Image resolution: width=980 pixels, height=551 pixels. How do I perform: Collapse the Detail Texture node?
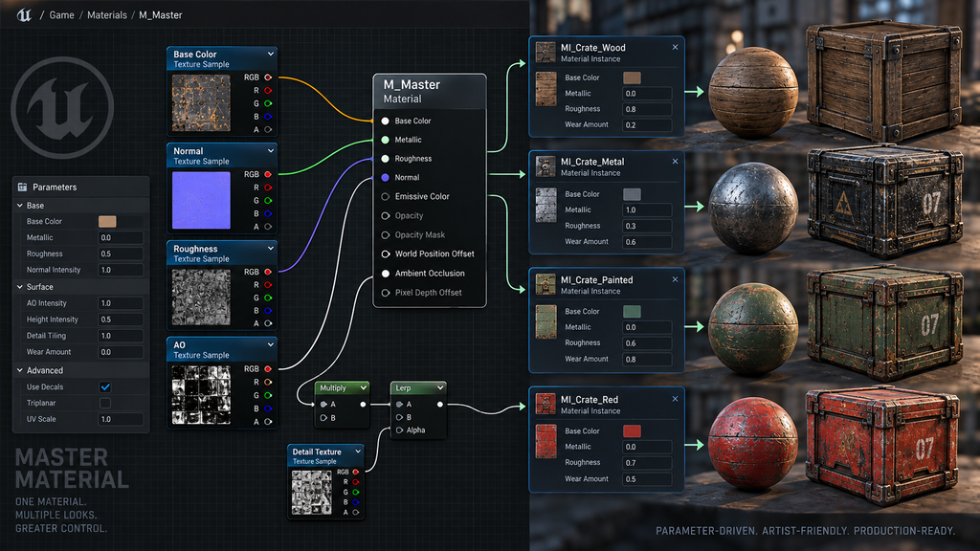click(358, 452)
